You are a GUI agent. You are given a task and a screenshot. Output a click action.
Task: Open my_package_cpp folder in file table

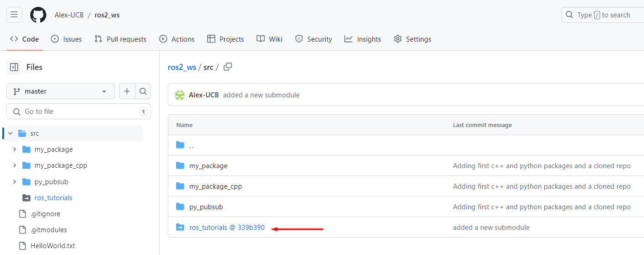pos(215,186)
